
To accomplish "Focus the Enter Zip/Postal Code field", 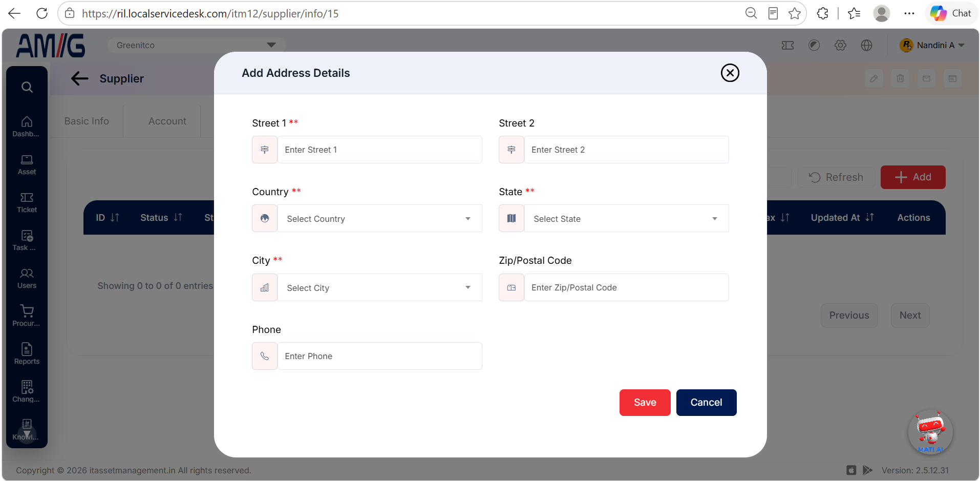I will click(x=626, y=287).
